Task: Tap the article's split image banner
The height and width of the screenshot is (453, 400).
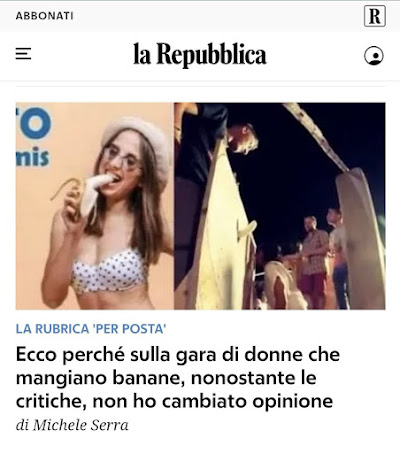Action: [200, 206]
